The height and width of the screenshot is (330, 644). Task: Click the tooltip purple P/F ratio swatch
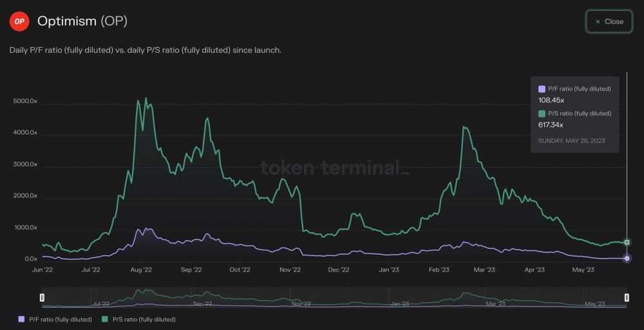coord(542,89)
